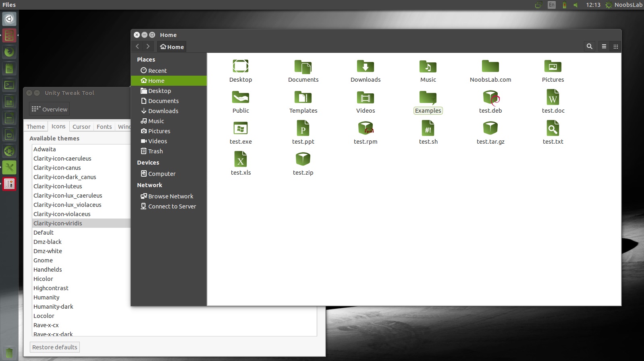Open Trash in Places sidebar
Screen dimensions: 644x361
(169, 151)
